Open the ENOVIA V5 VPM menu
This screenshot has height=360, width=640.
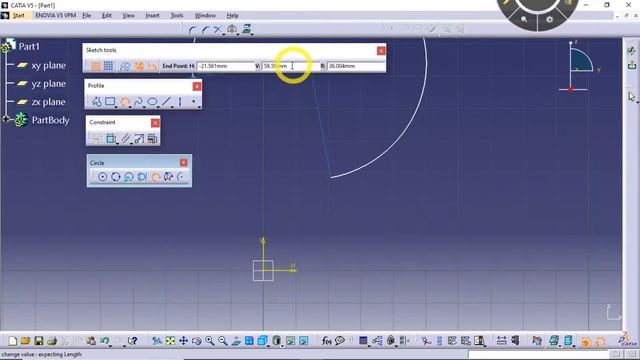[x=56, y=16]
